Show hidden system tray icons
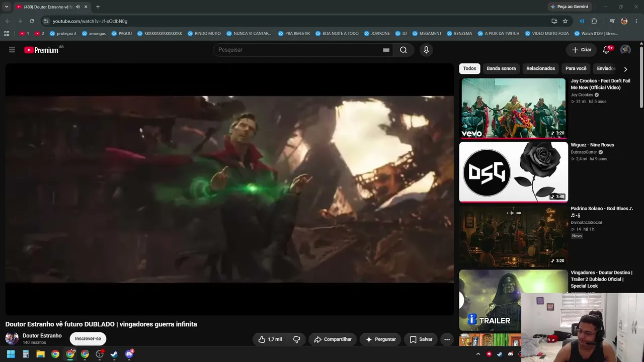This screenshot has height=362, width=644. 478,354
